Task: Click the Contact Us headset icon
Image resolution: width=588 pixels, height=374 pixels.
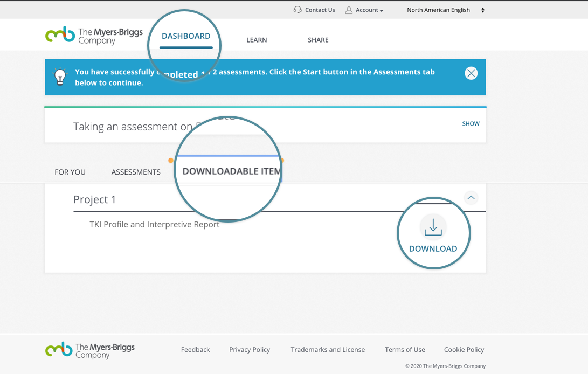Action: (x=297, y=9)
